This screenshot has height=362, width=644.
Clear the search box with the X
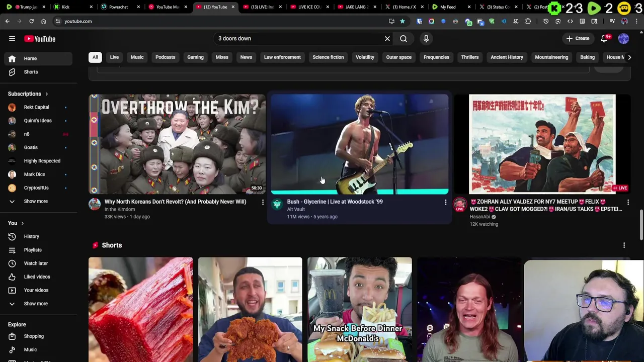click(387, 38)
